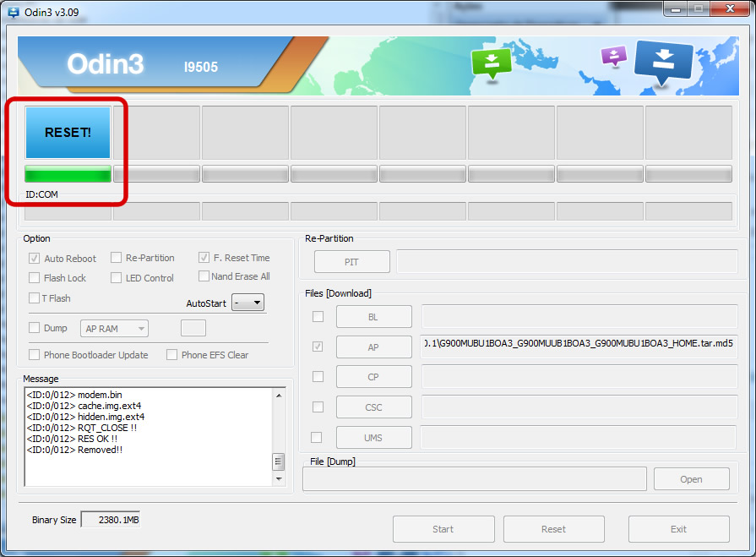Viewport: 756px width, 557px height.
Task: Click the purple download marker on the banner
Action: coord(614,56)
